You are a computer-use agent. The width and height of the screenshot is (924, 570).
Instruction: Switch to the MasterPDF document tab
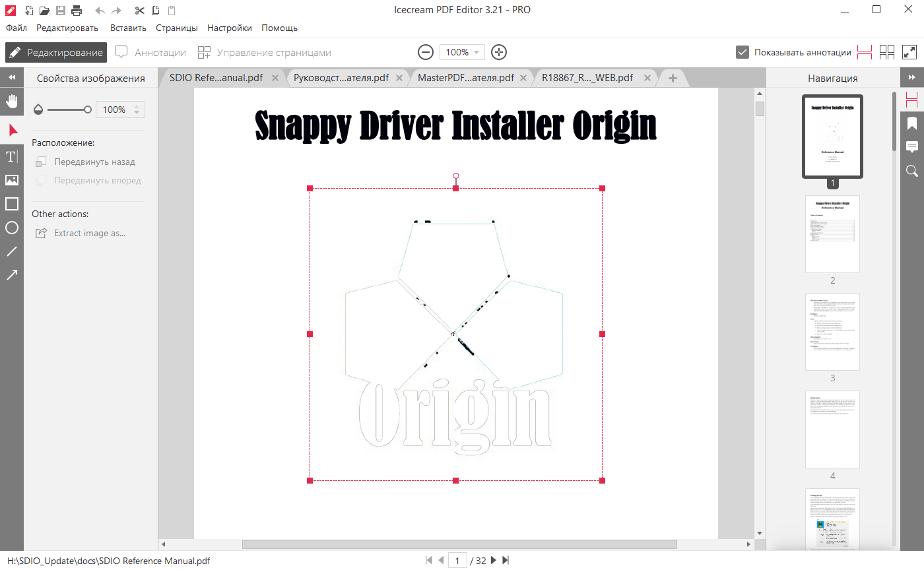465,78
